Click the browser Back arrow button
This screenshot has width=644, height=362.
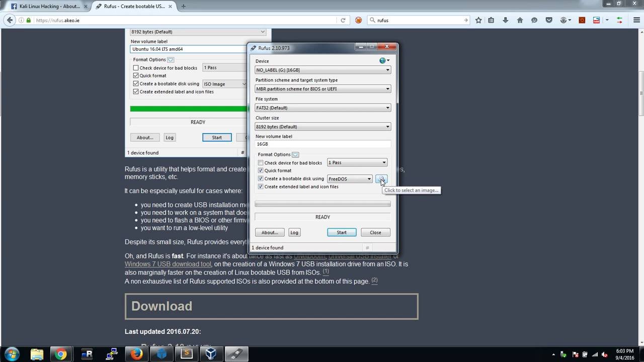[x=10, y=20]
